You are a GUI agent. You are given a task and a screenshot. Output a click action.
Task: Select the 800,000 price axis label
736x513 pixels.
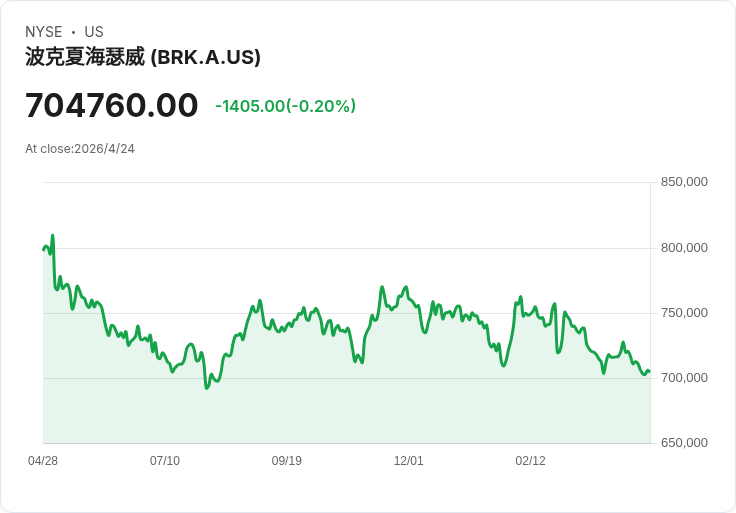tap(684, 248)
